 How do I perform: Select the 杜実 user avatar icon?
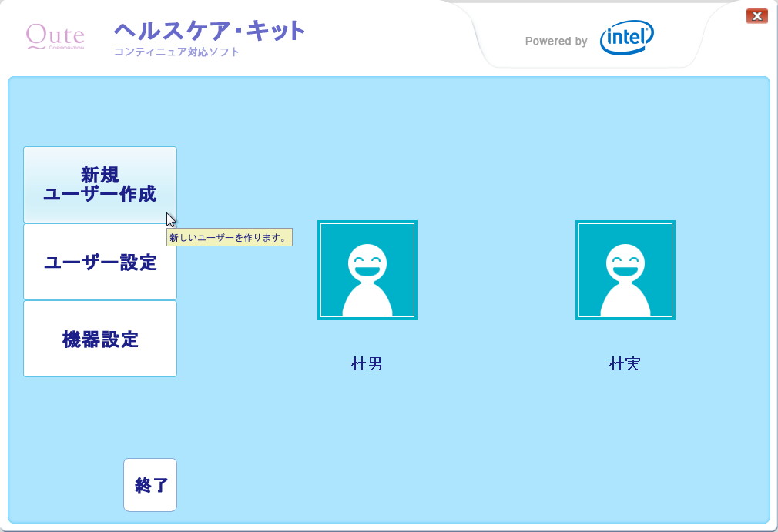click(x=625, y=270)
